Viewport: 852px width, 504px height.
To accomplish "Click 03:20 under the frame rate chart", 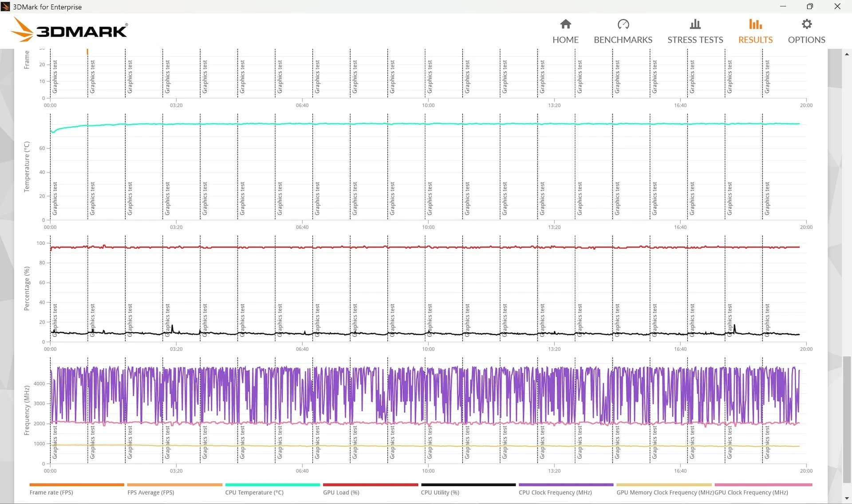I will [x=176, y=106].
